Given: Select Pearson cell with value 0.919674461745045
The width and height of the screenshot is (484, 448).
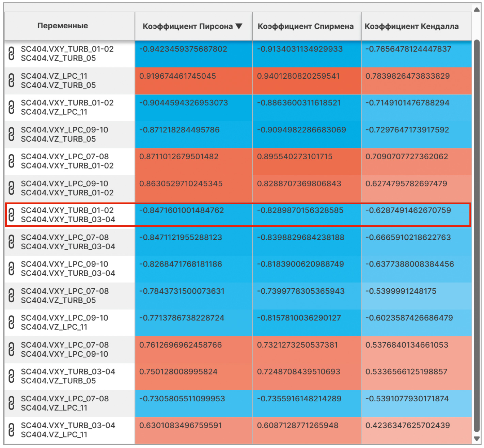Looking at the screenshot, I should click(x=177, y=76).
